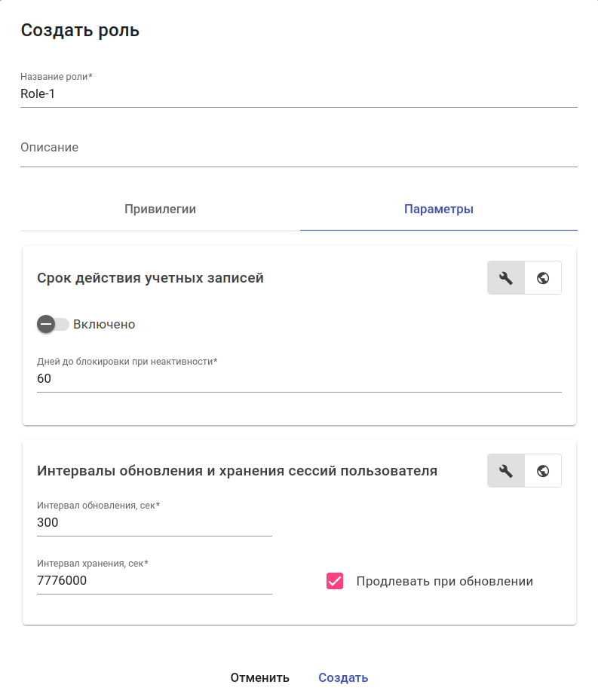Click the Интервалы обновления и хранения heading

(x=237, y=471)
